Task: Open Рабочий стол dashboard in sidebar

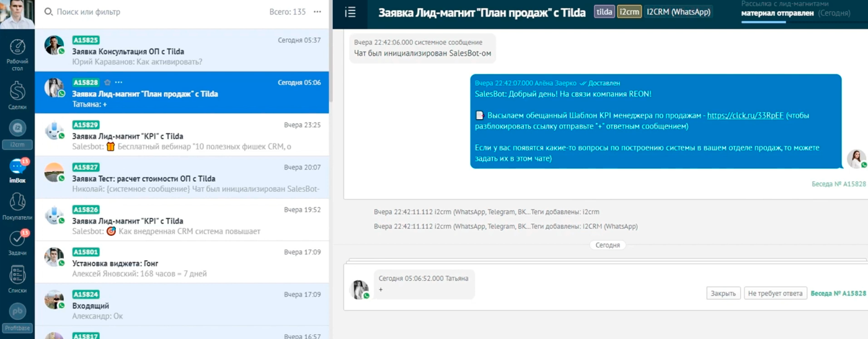Action: (17, 52)
